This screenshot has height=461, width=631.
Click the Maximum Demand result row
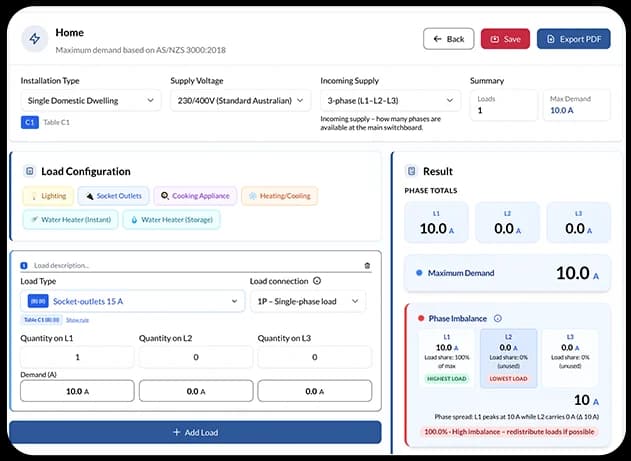507,273
